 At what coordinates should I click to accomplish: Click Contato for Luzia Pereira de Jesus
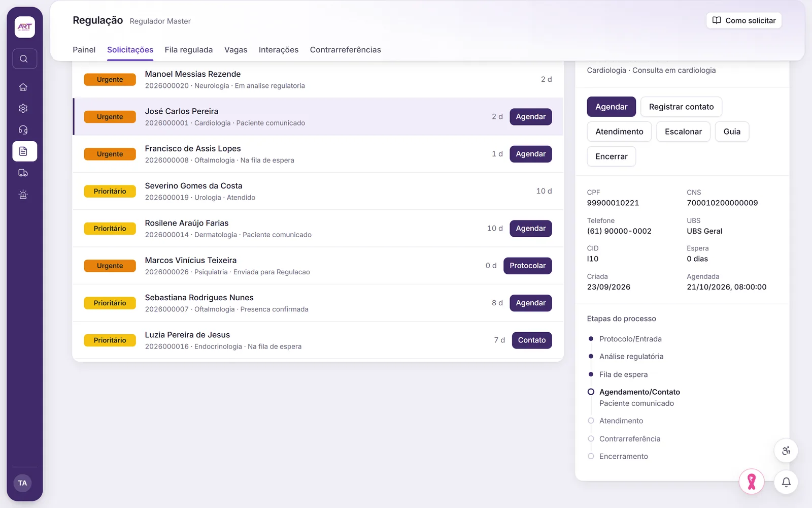click(532, 340)
